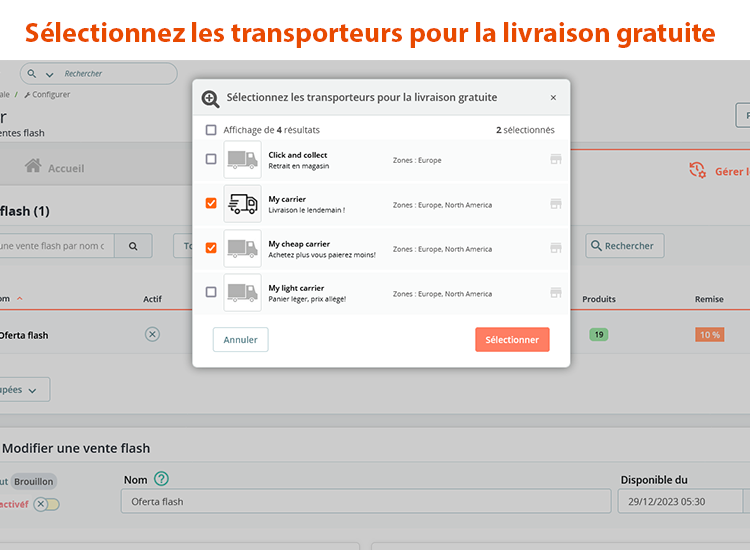The width and height of the screenshot is (750, 550).
Task: Open the grouped actions dropdown
Action: coord(24,390)
